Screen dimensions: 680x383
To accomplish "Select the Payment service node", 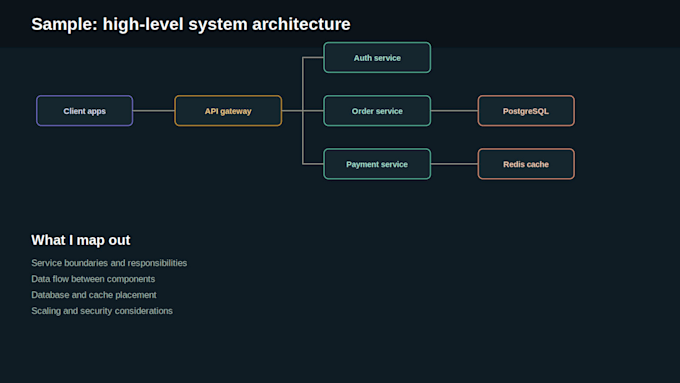I will [x=377, y=164].
